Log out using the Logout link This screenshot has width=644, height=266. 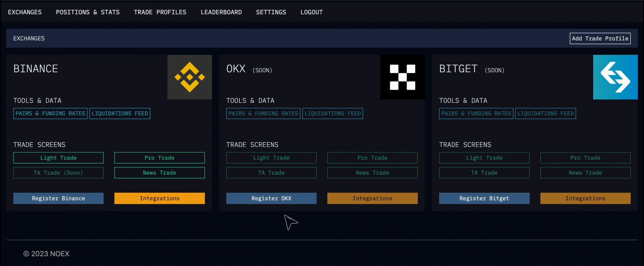click(x=311, y=12)
